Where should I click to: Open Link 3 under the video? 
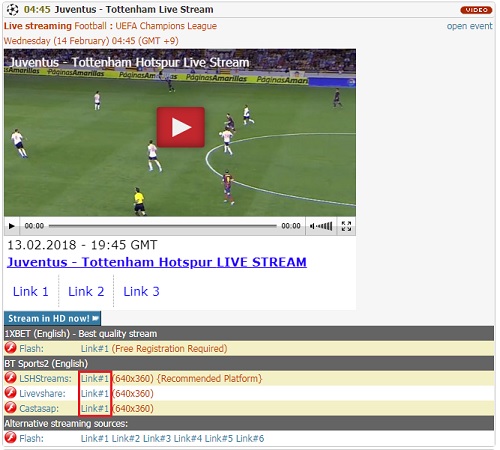click(x=141, y=291)
